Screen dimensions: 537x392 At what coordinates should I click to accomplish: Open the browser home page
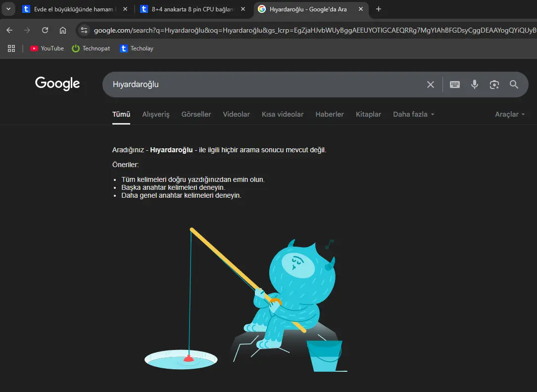click(63, 31)
